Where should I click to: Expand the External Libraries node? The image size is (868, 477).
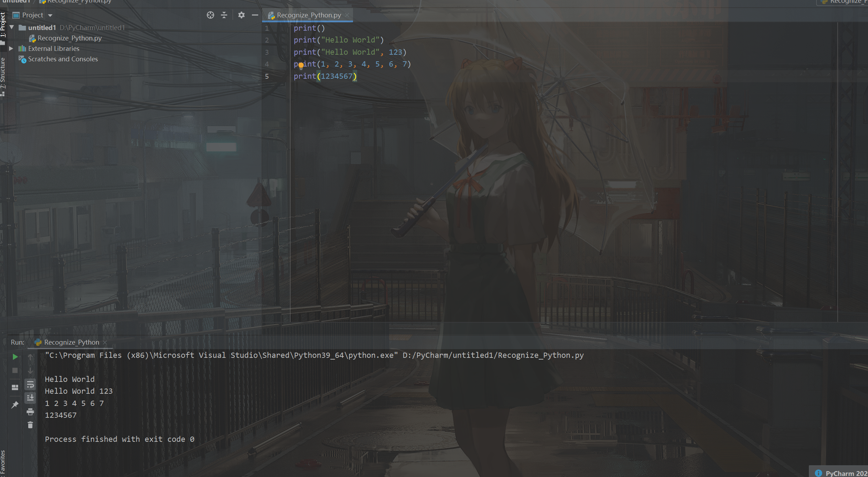(11, 48)
